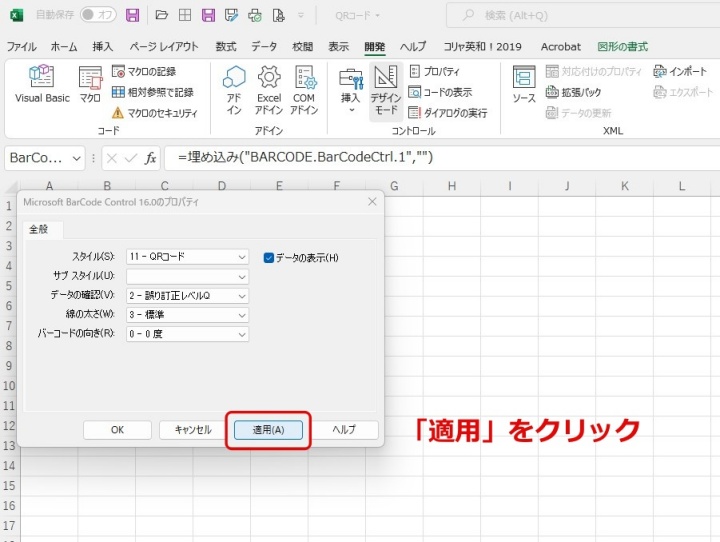Switch to the Insert (挿入) ribbon tab
Viewport: 720px width, 542px height.
102,47
